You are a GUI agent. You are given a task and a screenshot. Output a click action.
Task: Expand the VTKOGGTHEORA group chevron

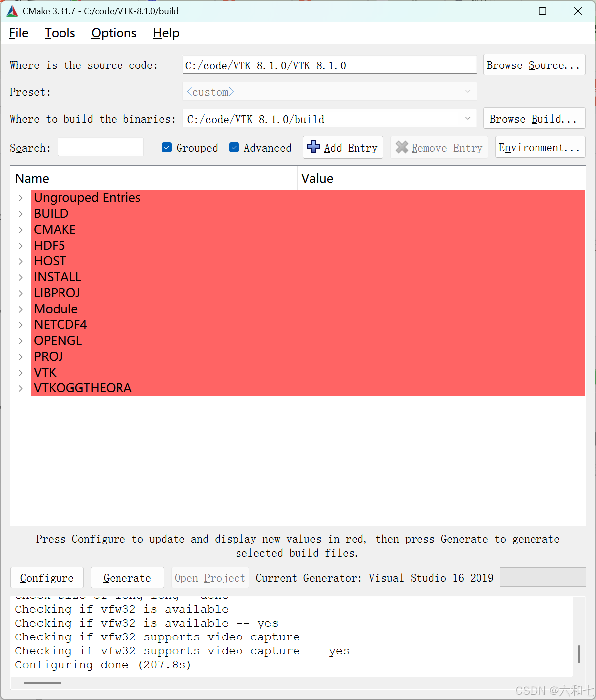click(x=21, y=388)
